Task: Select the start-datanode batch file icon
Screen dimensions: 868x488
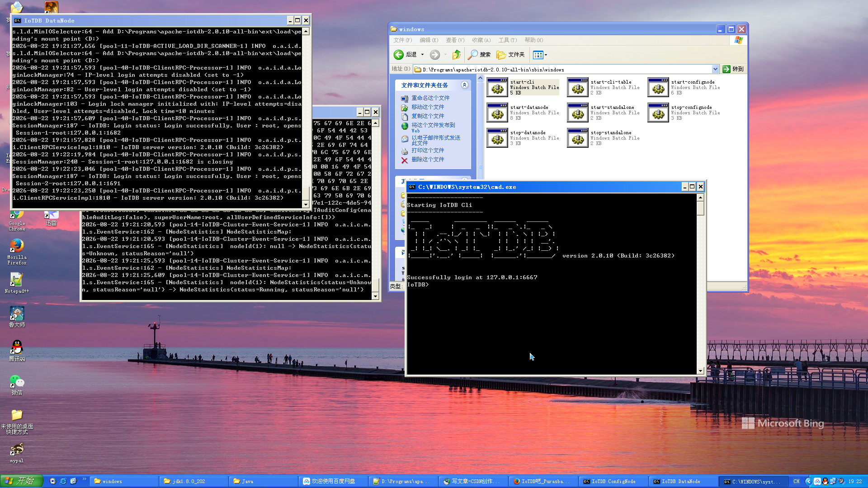Action: 497,113
